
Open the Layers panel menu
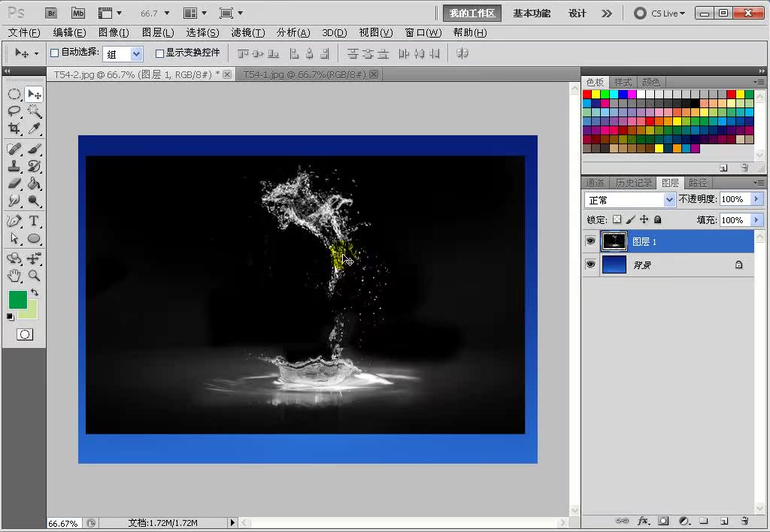pos(759,182)
